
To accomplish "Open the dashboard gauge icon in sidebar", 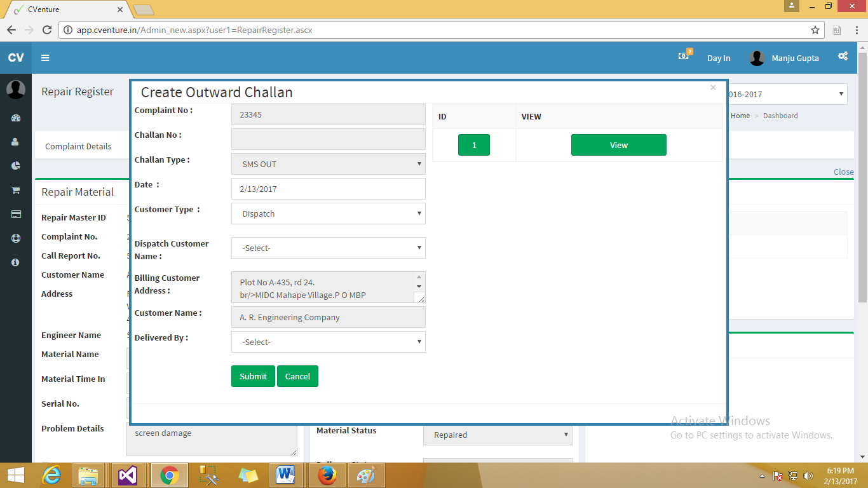I will 16,118.
